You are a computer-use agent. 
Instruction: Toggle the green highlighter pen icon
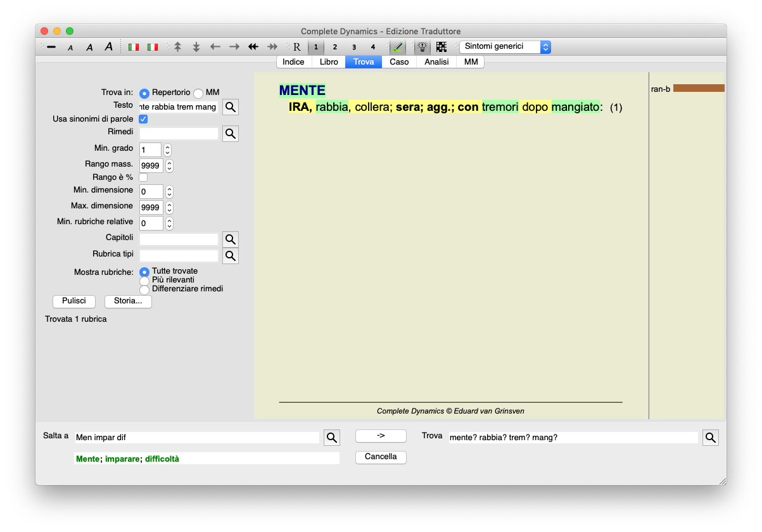pos(398,47)
